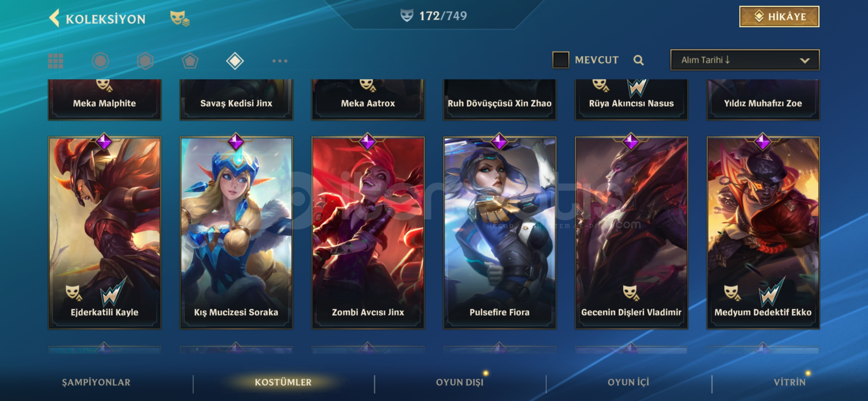
Task: Open the Medyum Dedektif Ekko skin card
Action: [763, 233]
